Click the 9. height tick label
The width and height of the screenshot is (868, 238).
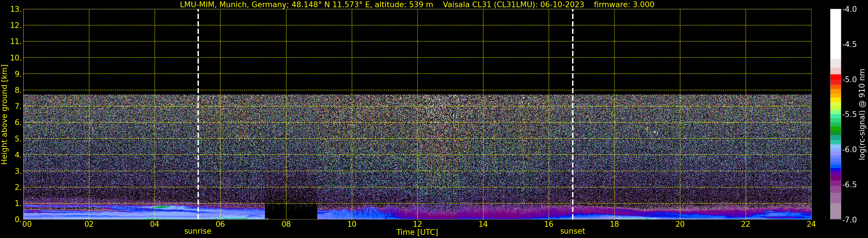[18, 74]
